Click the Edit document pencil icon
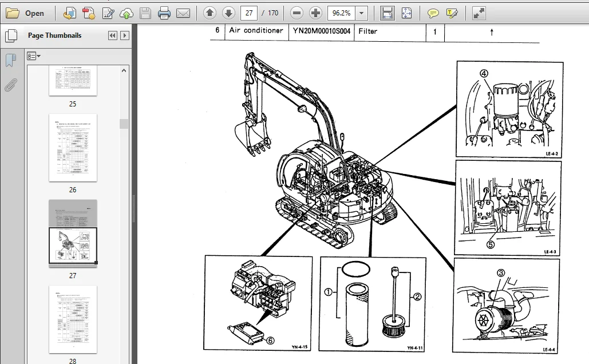 (108, 14)
